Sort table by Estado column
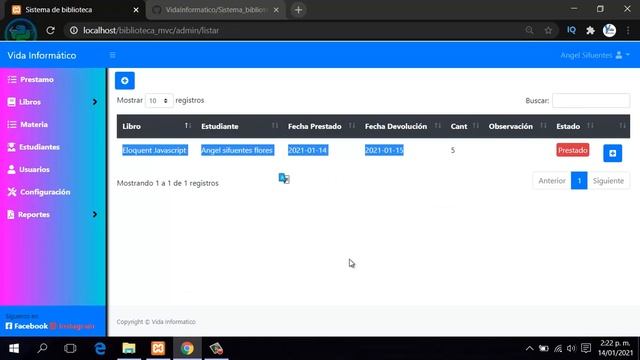 pyautogui.click(x=574, y=126)
